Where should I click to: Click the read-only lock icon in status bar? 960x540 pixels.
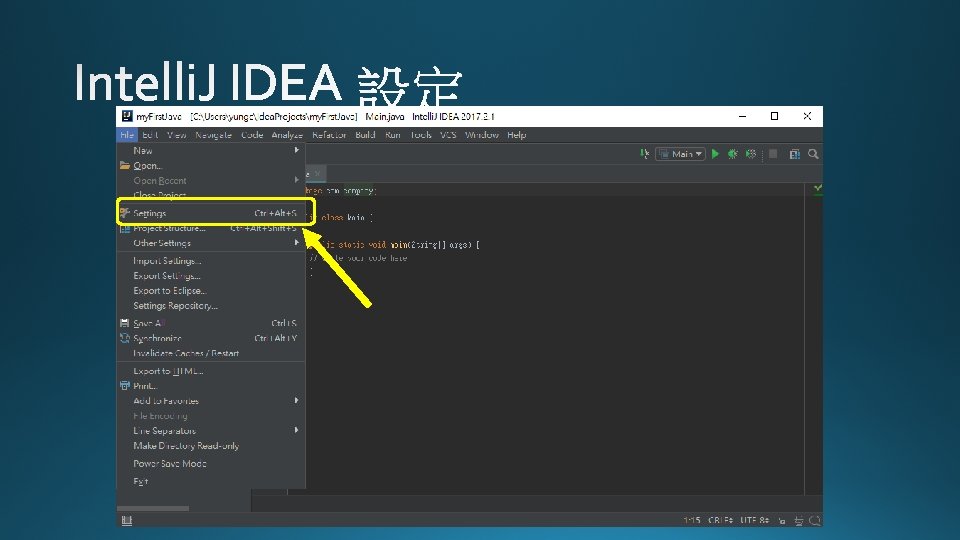tap(782, 520)
